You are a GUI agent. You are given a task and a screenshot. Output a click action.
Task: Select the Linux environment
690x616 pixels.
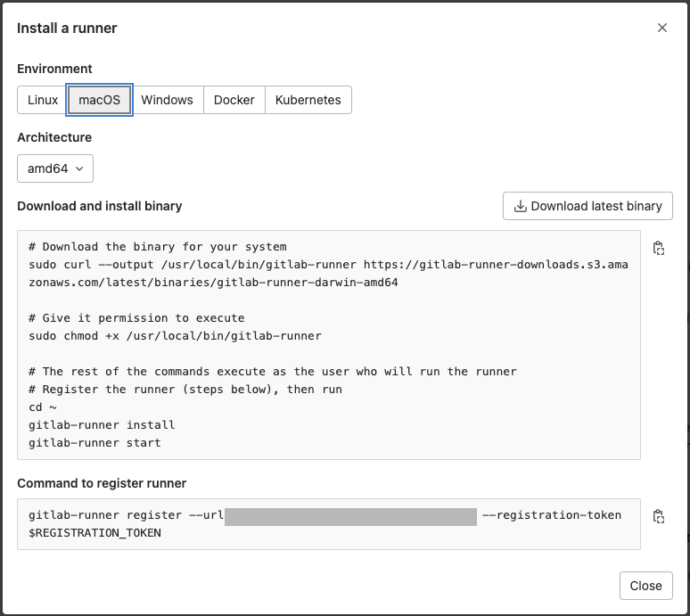tap(43, 100)
